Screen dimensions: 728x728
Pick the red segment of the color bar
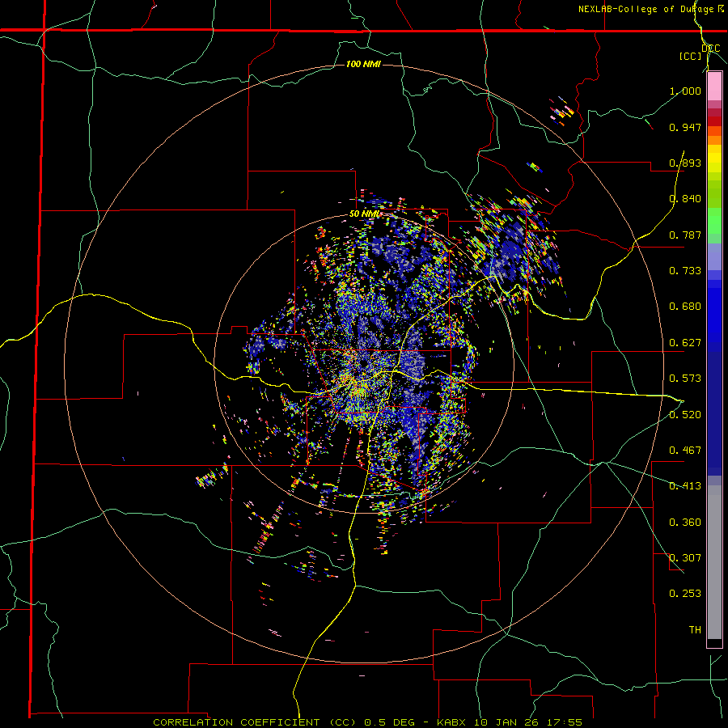714,121
